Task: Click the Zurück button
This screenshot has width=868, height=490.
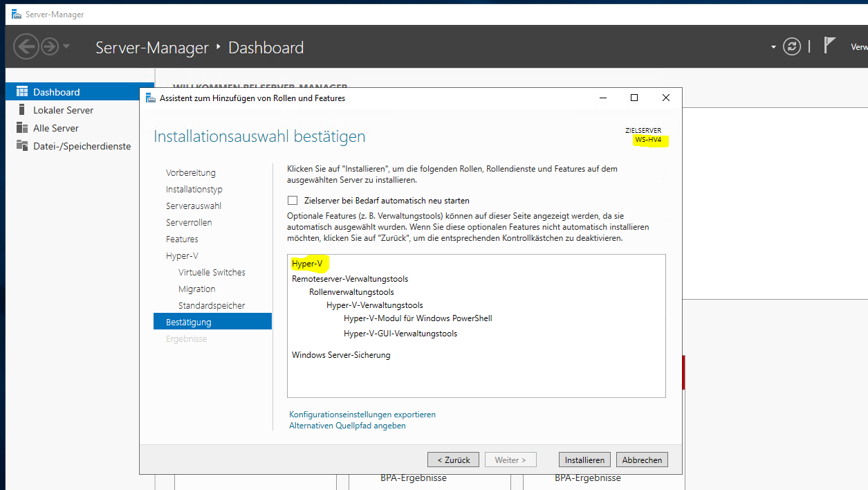Action: pos(453,460)
